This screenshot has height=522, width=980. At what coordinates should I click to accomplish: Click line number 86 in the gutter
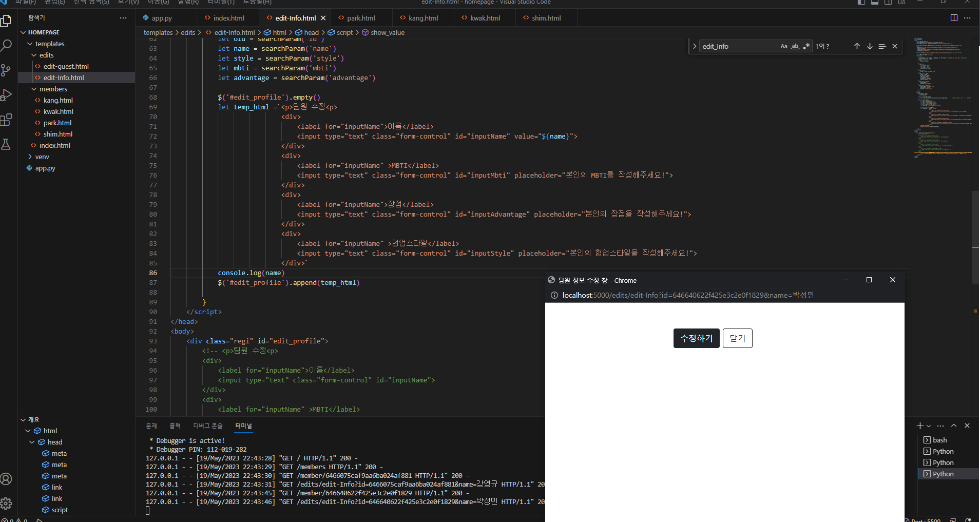tap(153, 273)
